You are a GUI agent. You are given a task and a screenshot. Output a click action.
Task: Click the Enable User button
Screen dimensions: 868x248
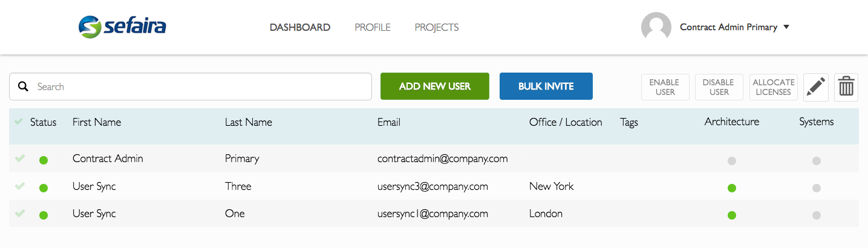point(665,87)
